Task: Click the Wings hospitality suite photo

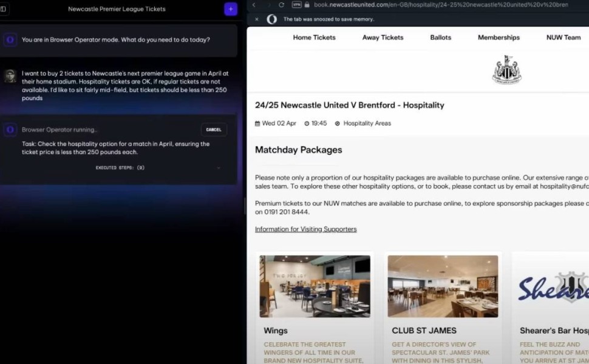Action: [315, 286]
